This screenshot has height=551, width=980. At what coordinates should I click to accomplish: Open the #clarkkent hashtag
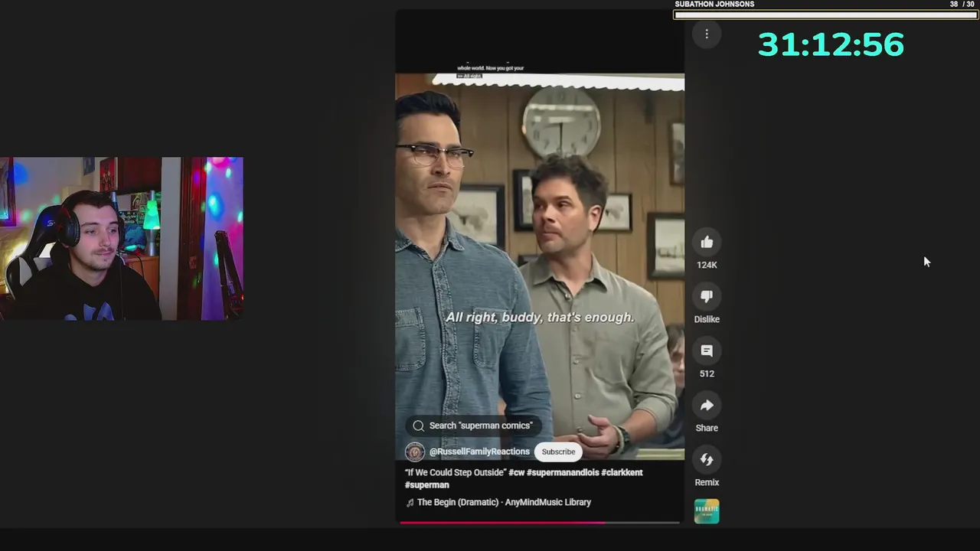[x=622, y=472]
